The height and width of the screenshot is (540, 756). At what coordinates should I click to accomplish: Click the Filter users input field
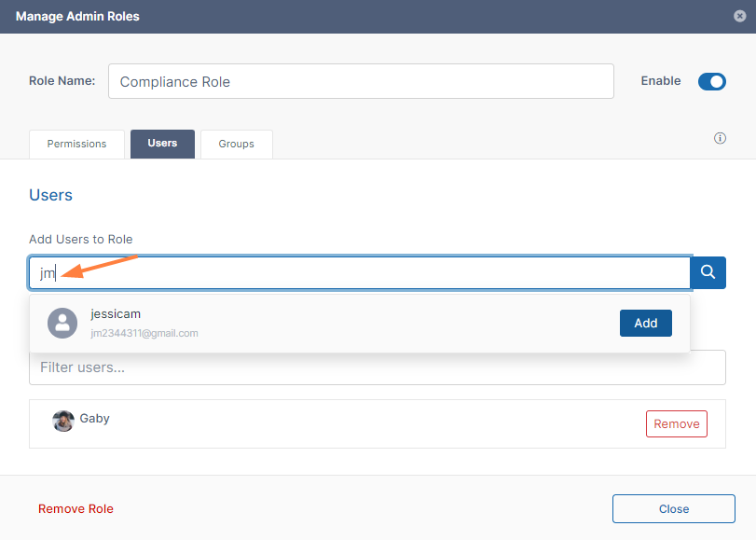pos(377,368)
